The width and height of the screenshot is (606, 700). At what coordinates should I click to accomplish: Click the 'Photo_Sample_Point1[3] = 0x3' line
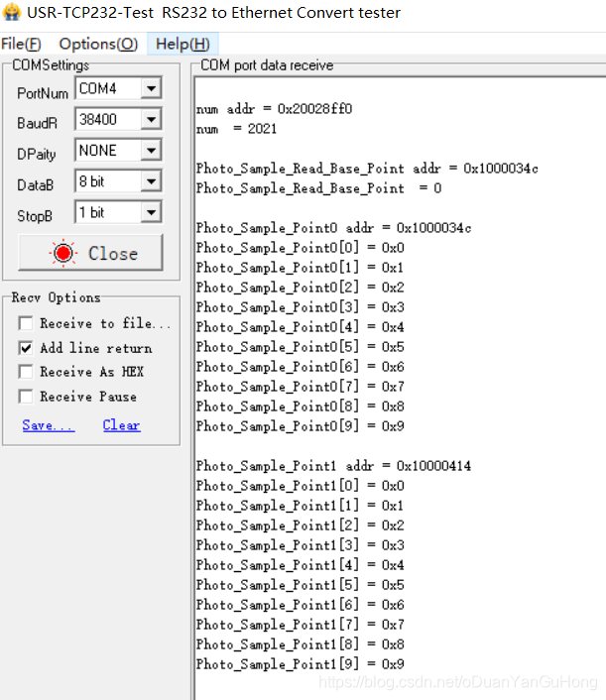point(301,545)
